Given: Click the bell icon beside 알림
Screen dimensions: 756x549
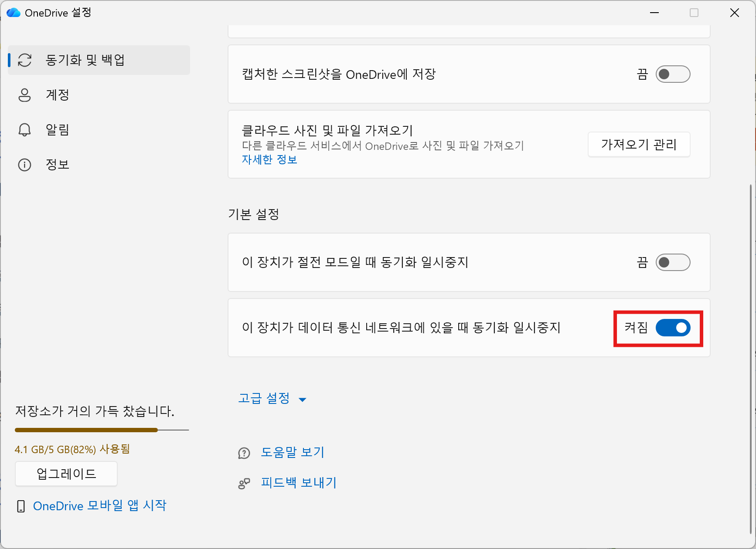Looking at the screenshot, I should pos(24,130).
